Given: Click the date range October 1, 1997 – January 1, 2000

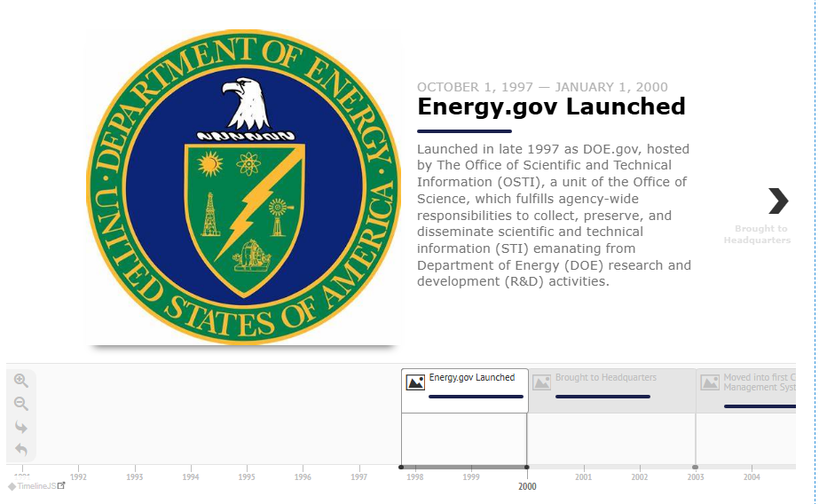Looking at the screenshot, I should [x=542, y=87].
